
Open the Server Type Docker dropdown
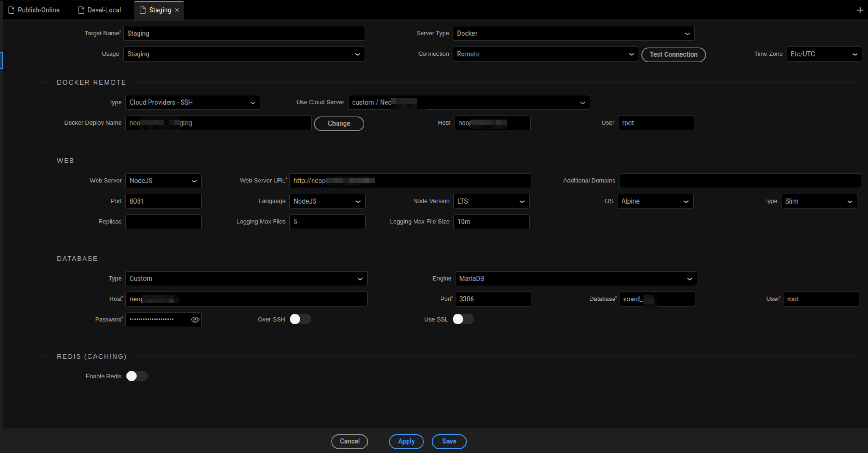pyautogui.click(x=573, y=33)
